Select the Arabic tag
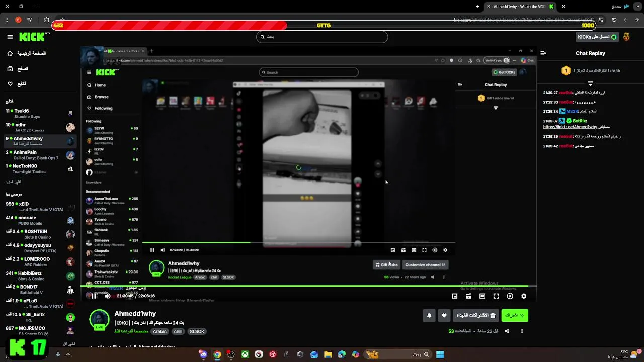 159,331
